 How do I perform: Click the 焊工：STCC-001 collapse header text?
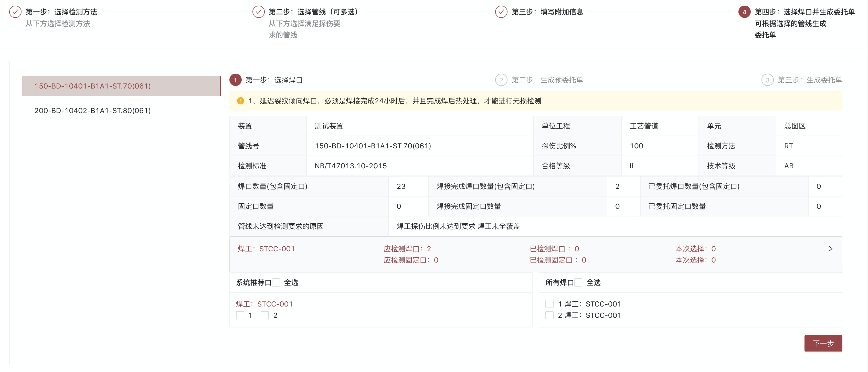click(x=266, y=248)
